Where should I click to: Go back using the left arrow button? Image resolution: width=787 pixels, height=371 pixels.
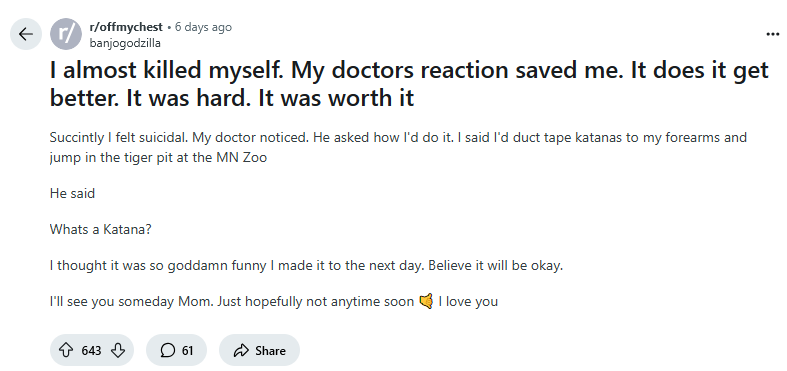point(26,34)
